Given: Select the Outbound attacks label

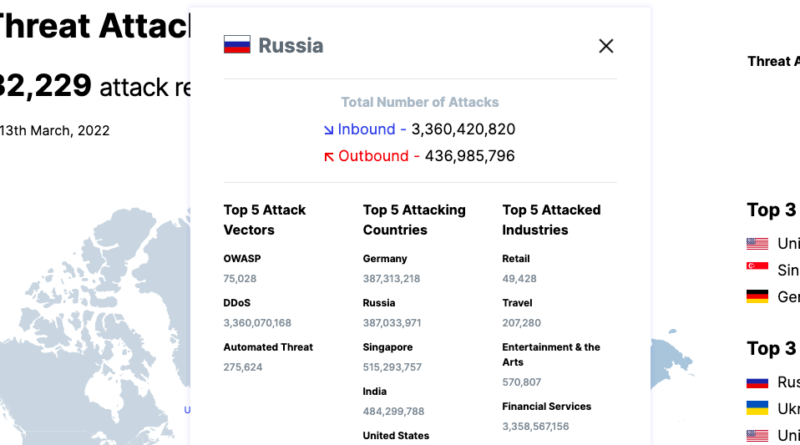Looking at the screenshot, I should tap(373, 156).
